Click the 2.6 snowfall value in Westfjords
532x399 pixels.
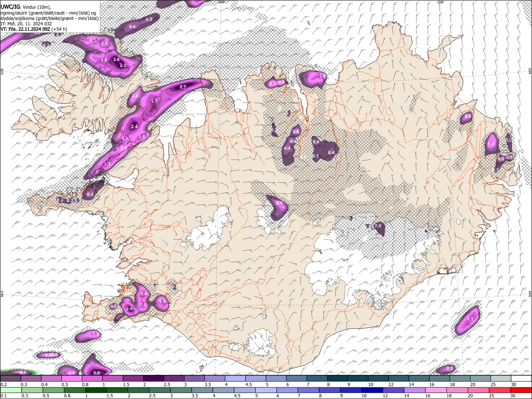(x=116, y=60)
